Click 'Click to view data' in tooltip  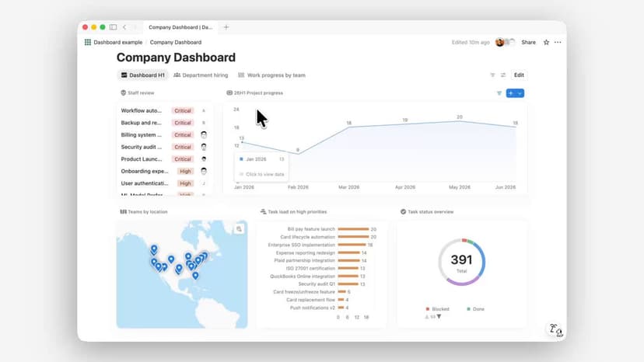click(264, 175)
